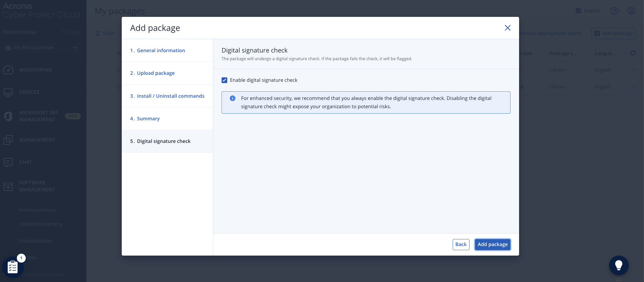Open the lightbulb help widget
This screenshot has height=282, width=644.
pyautogui.click(x=619, y=265)
